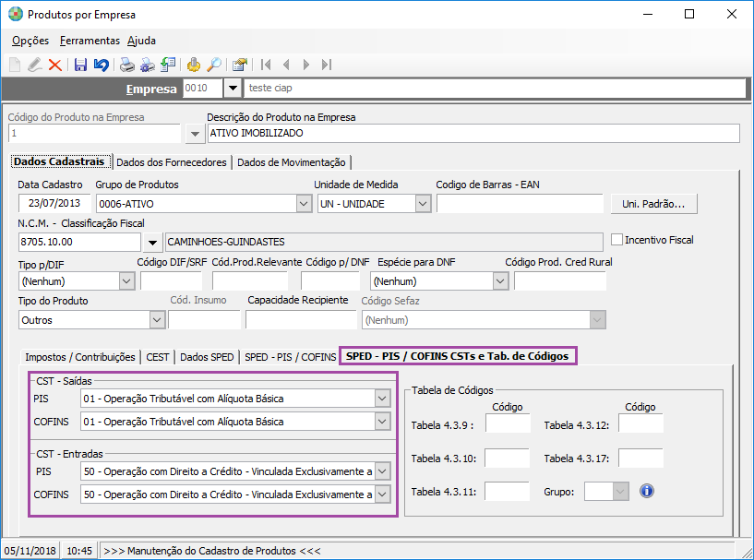The height and width of the screenshot is (560, 754).
Task: Open the Empresa code dropdown arrow
Action: (x=233, y=88)
